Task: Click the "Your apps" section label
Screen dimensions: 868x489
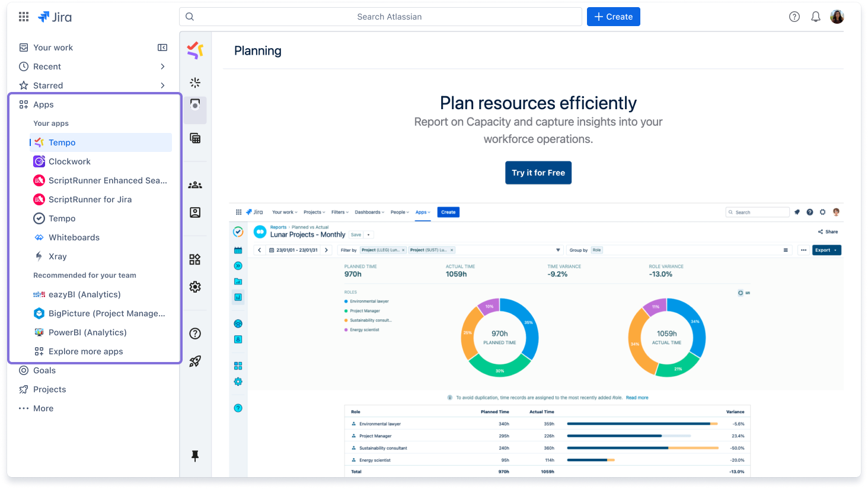Action: click(51, 123)
